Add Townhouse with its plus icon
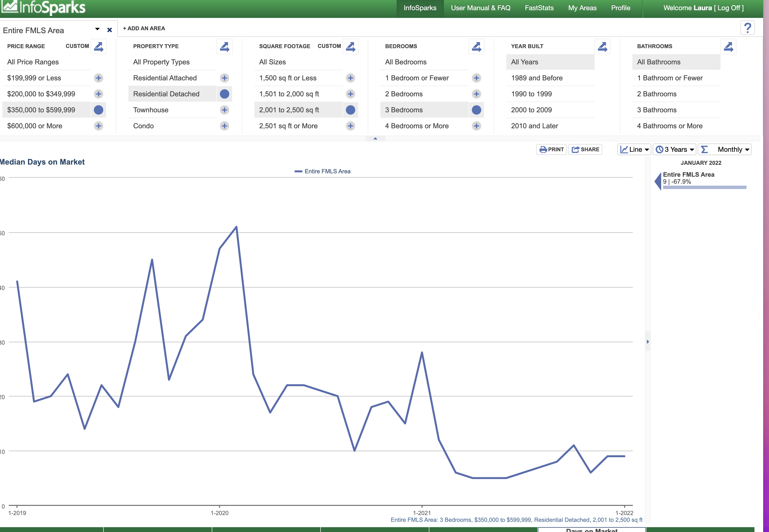The height and width of the screenshot is (532, 769). (x=225, y=110)
